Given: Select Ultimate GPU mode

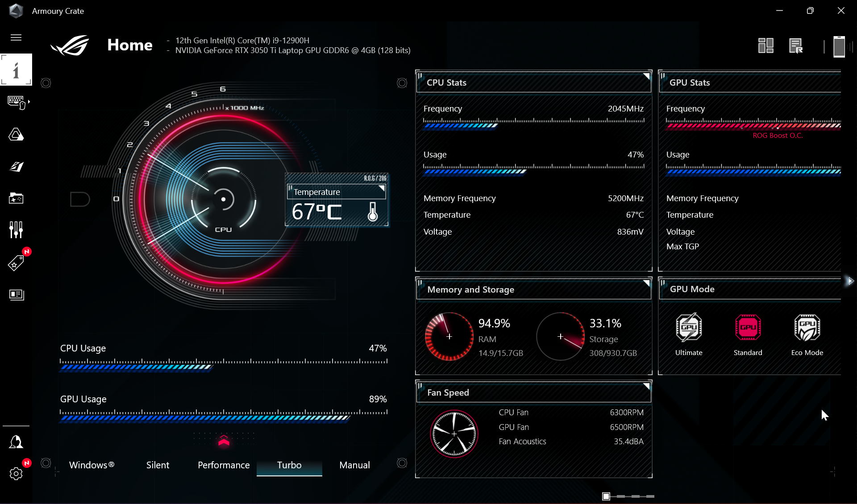Looking at the screenshot, I should pyautogui.click(x=689, y=335).
